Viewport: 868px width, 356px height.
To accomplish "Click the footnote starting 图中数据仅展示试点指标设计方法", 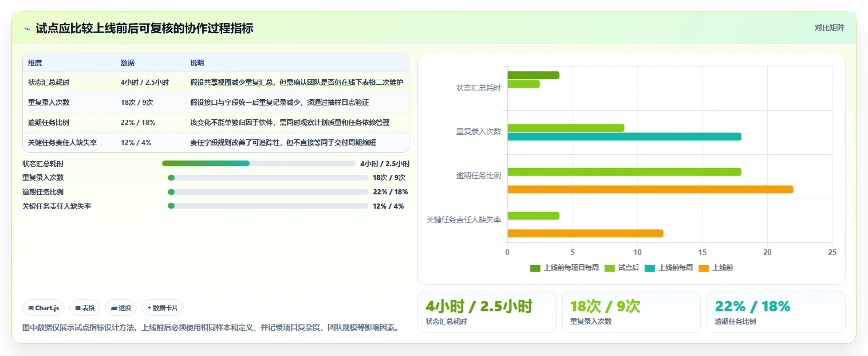I will pyautogui.click(x=211, y=328).
